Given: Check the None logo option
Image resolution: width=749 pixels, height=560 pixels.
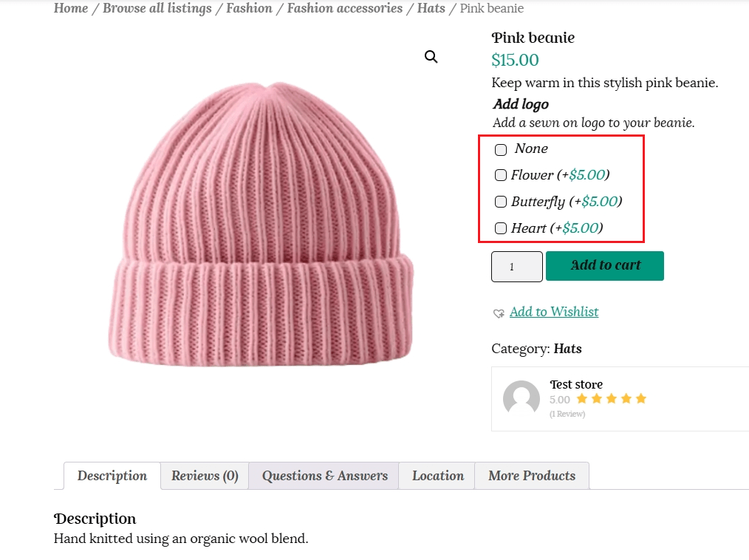Looking at the screenshot, I should [x=501, y=150].
